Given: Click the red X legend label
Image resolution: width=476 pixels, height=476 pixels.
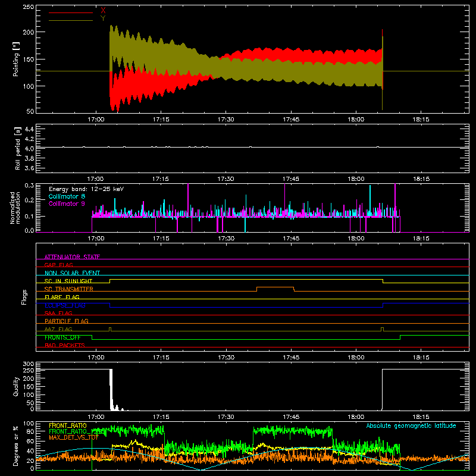Looking at the screenshot, I should pyautogui.click(x=103, y=11).
